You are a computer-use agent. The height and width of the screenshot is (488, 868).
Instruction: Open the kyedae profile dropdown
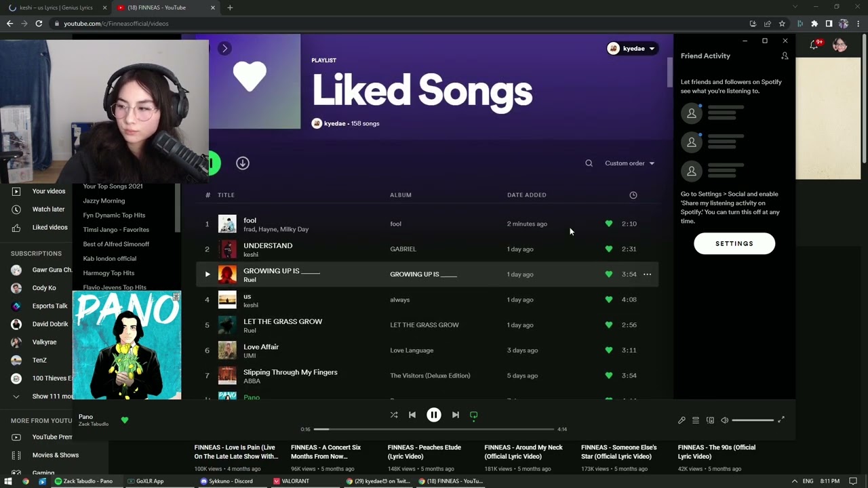(632, 49)
